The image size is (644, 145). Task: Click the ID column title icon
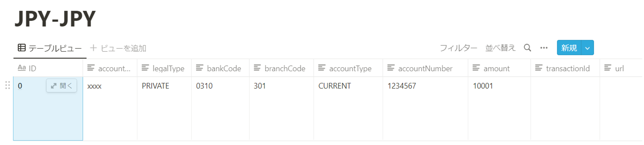tap(22, 68)
